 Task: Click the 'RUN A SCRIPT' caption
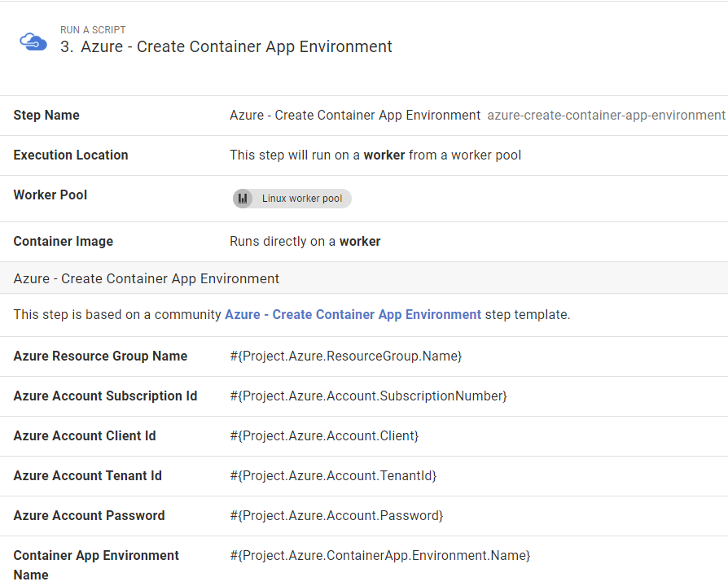(x=93, y=29)
